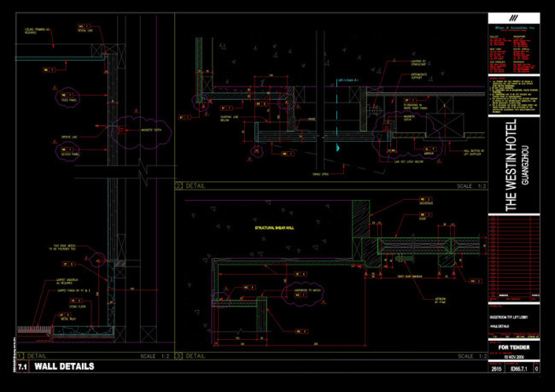
Task: Click HALL BUTTON BY LIFT SUPPLIER note
Action: [474, 153]
